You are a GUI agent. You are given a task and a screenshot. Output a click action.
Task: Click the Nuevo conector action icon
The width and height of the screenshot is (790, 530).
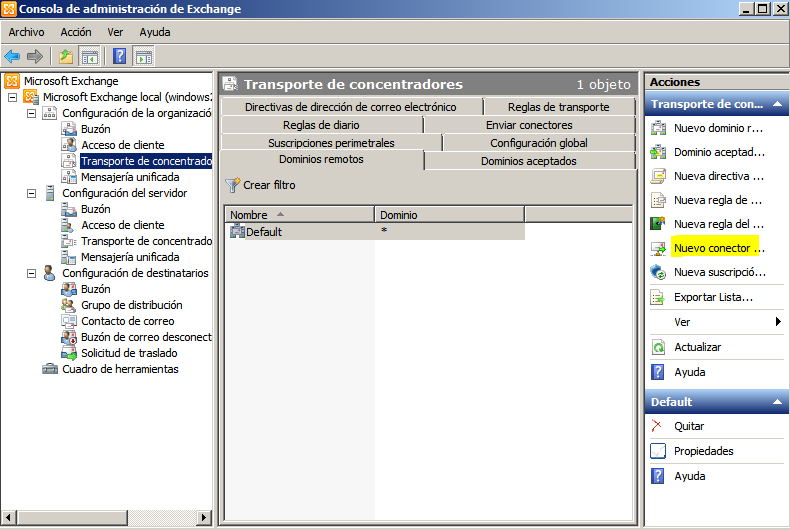click(658, 248)
